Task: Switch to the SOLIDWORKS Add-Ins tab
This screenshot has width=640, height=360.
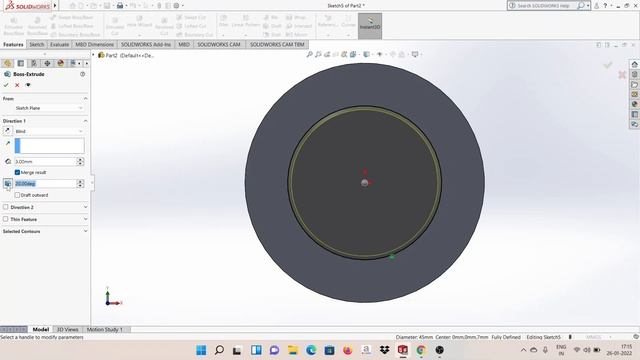Action: pyautogui.click(x=146, y=44)
